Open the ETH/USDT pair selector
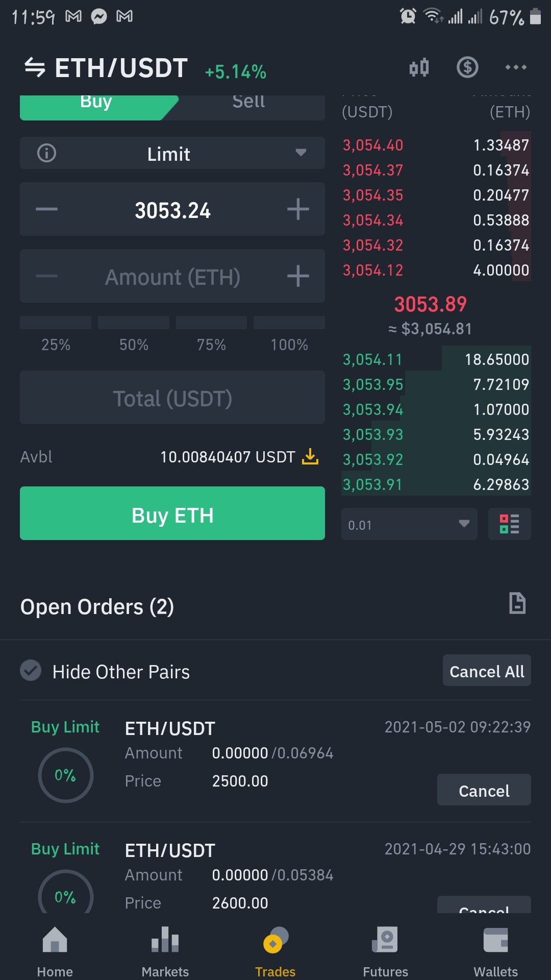551x980 pixels. coord(121,68)
